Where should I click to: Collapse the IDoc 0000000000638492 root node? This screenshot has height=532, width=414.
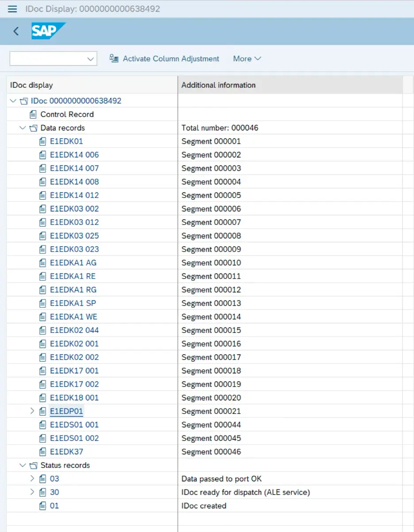[x=13, y=101]
